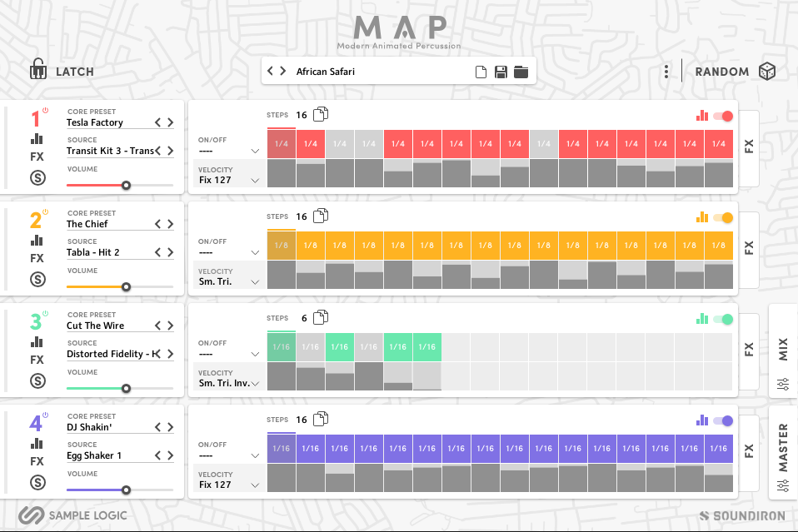Open the MIX side tab
This screenshot has width=798, height=532.
point(783,350)
